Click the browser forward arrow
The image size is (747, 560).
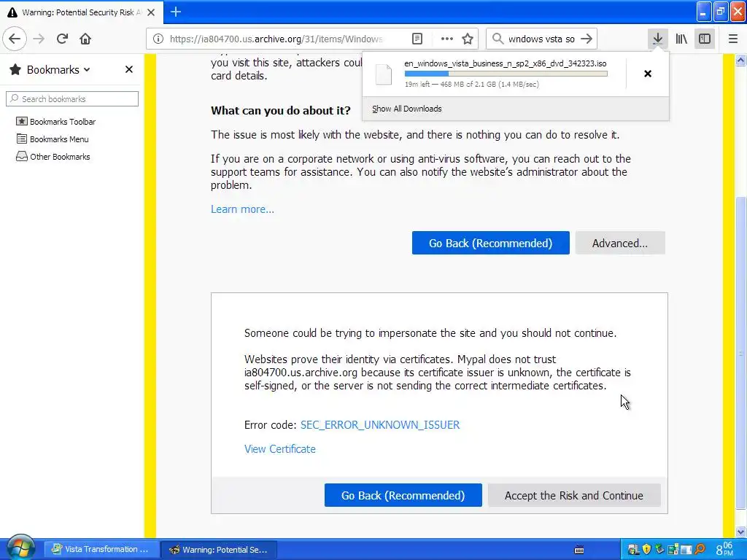click(x=39, y=39)
